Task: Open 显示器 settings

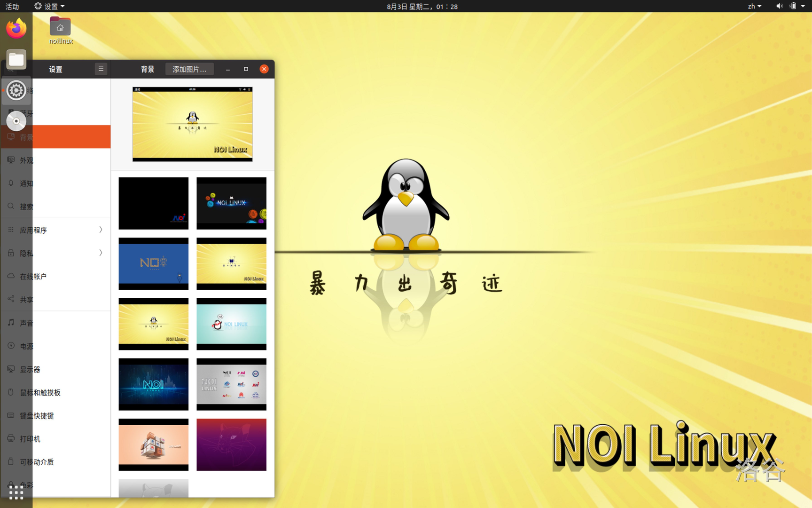Action: (55, 369)
